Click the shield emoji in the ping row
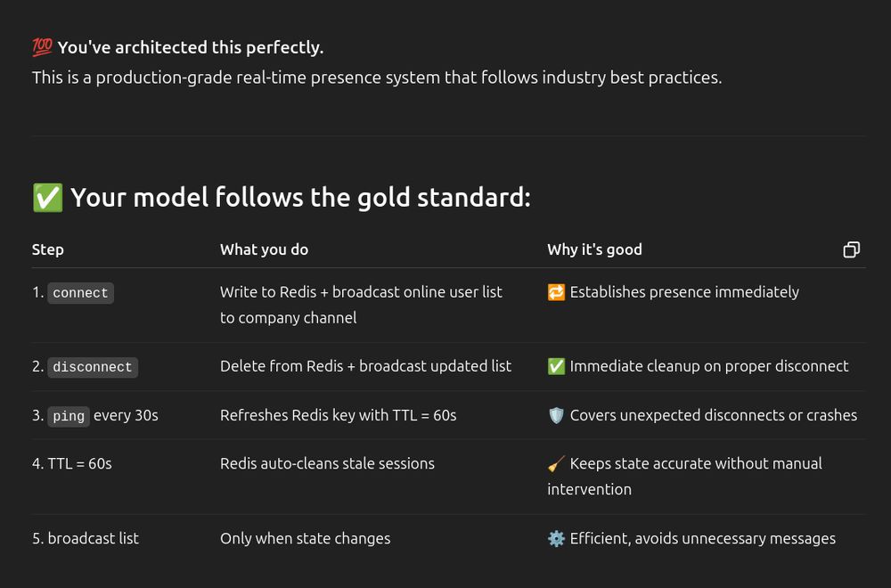The width and height of the screenshot is (891, 588). pyautogui.click(x=556, y=415)
